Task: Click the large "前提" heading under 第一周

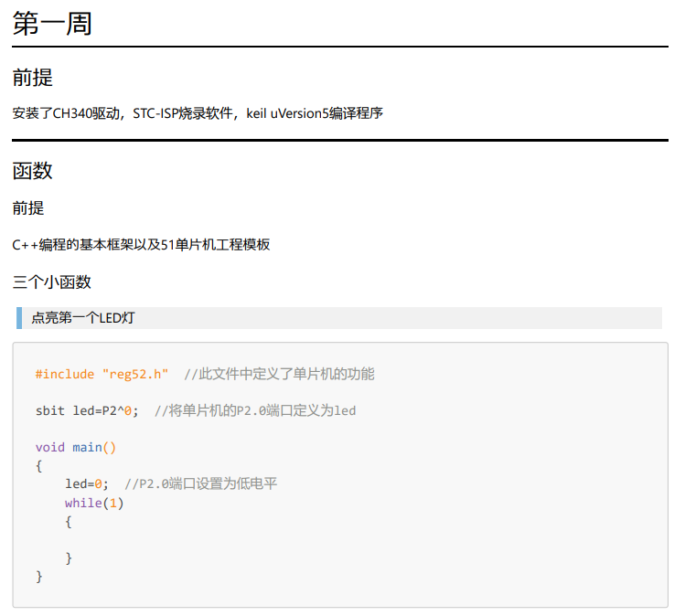Action: point(33,78)
